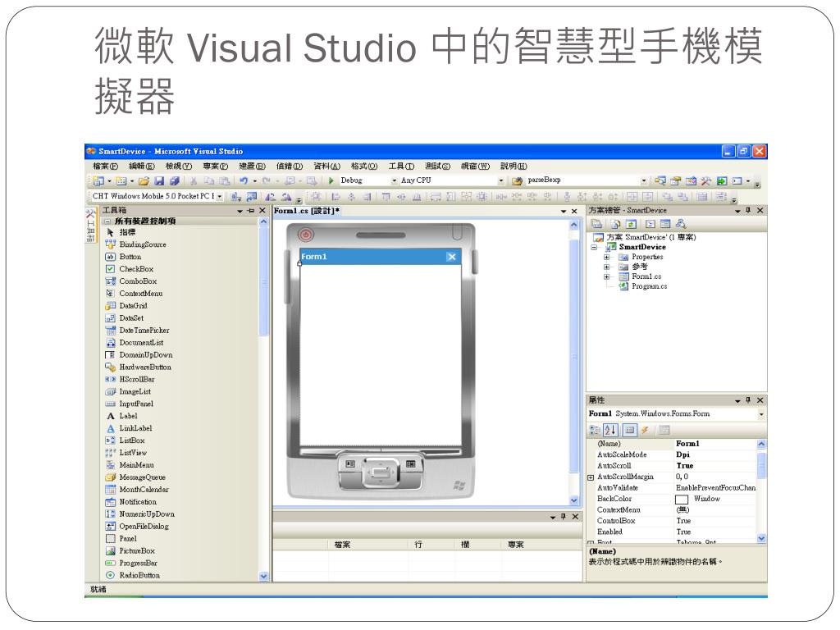Click the Solution Explorer properties icon
The image size is (840, 630).
(x=596, y=224)
